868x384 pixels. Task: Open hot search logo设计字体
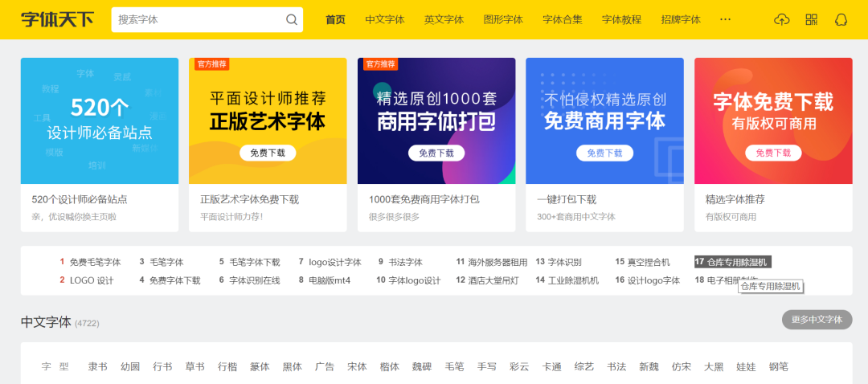click(x=335, y=262)
